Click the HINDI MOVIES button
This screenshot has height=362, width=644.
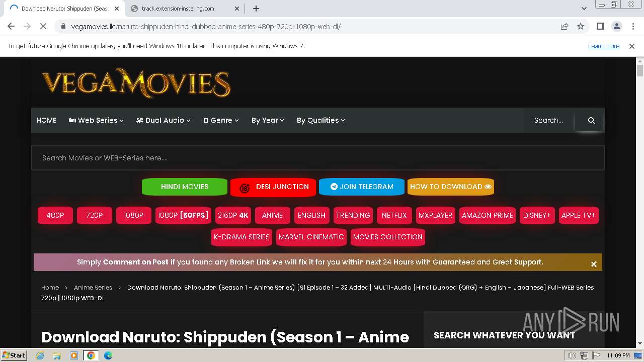point(185,187)
